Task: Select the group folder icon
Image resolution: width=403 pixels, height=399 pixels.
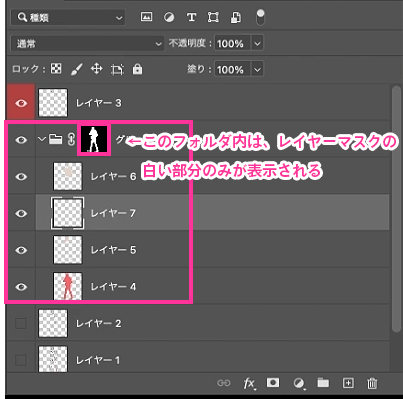Action: click(x=56, y=139)
